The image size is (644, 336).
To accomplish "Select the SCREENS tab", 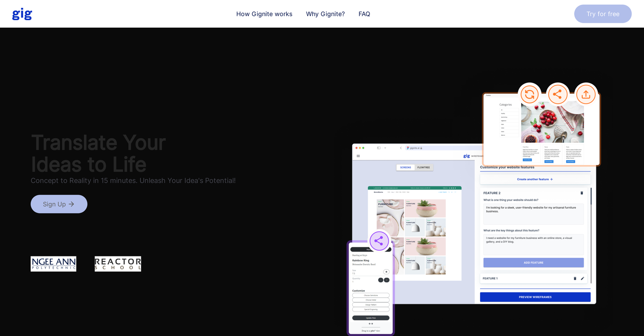I will click(405, 167).
